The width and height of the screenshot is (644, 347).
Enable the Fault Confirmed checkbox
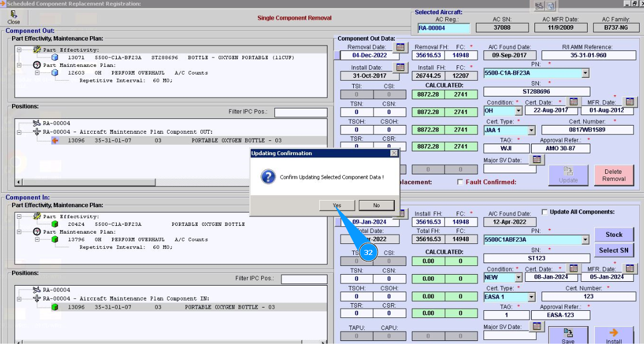tap(460, 182)
